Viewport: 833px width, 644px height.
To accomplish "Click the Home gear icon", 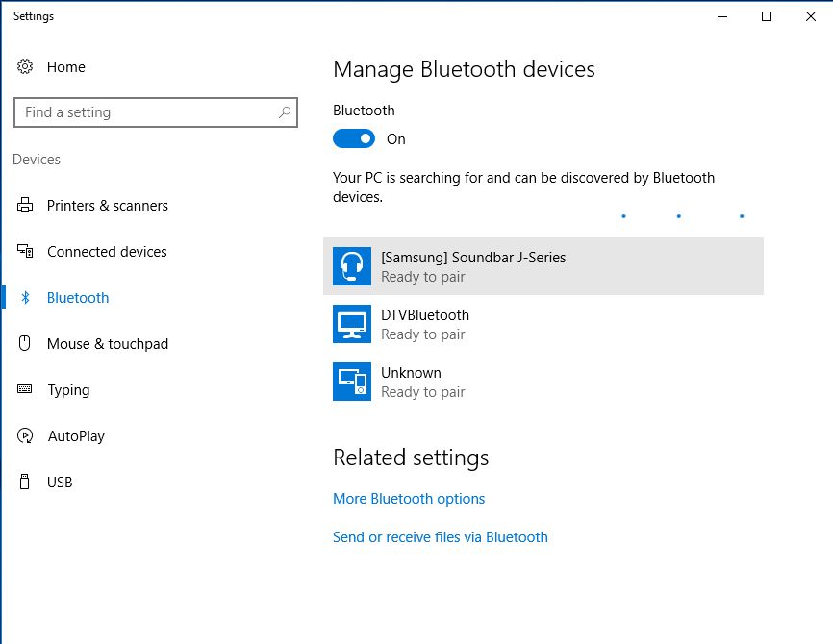I will point(25,67).
